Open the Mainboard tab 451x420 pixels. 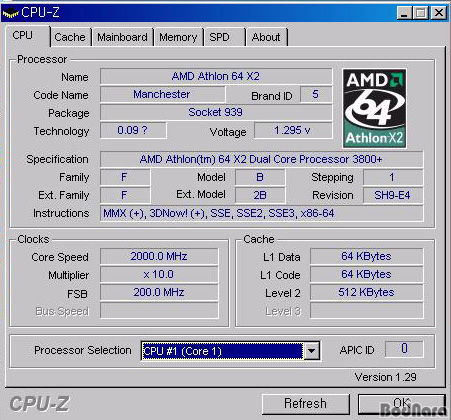point(122,37)
